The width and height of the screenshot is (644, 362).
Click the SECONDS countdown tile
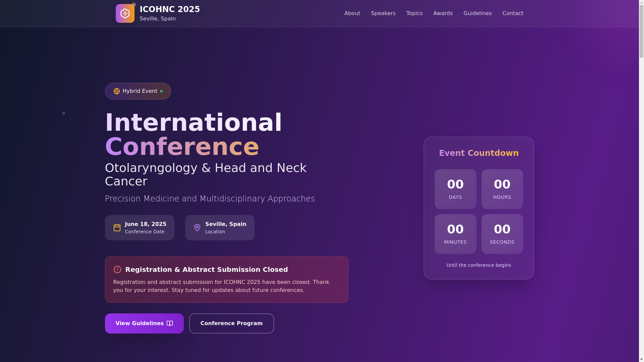click(x=502, y=234)
